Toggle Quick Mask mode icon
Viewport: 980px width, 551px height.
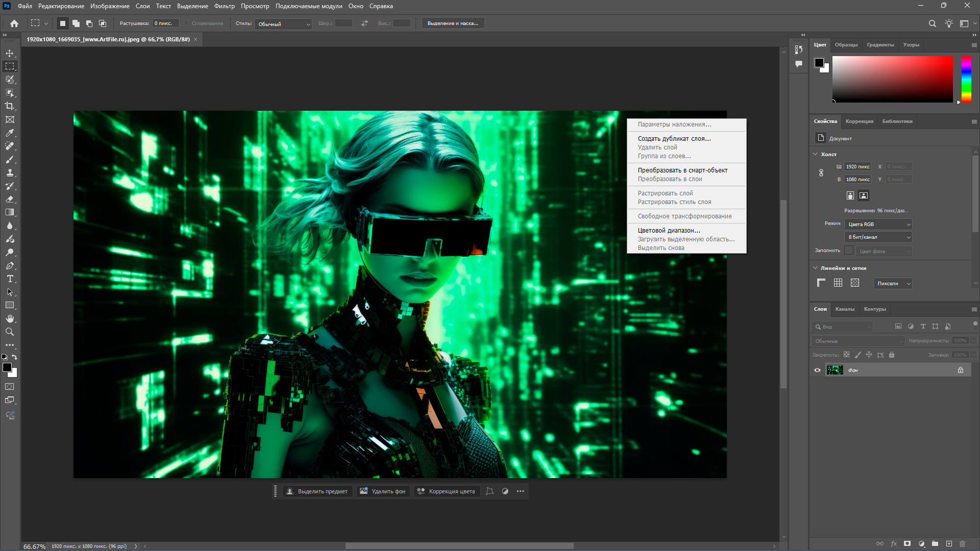pyautogui.click(x=10, y=387)
